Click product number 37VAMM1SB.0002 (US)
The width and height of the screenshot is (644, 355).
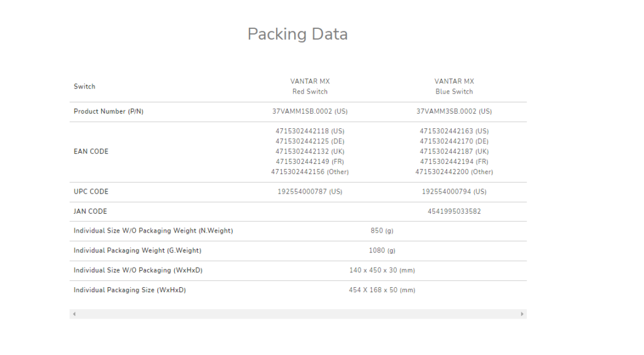click(x=310, y=111)
